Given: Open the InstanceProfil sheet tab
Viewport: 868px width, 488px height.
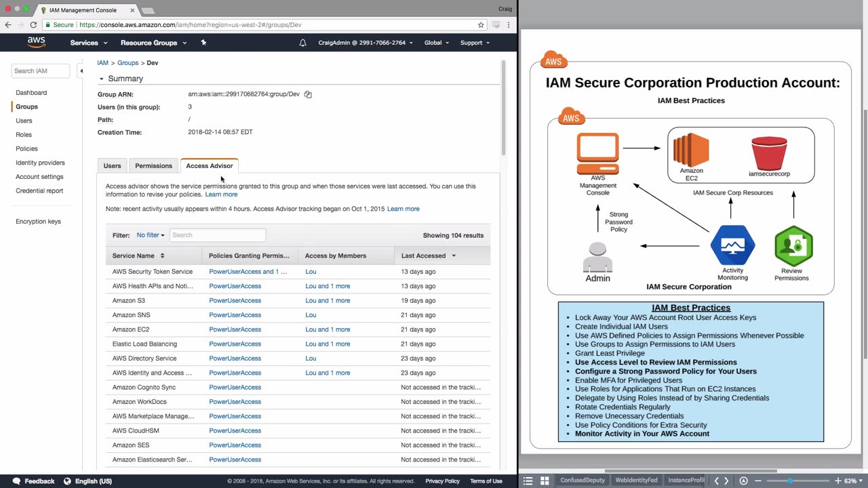Looking at the screenshot, I should coord(686,481).
